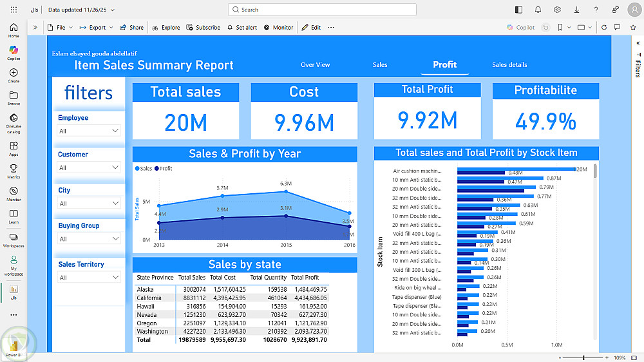
Task: Open the app launcher grid icon
Action: click(14, 10)
